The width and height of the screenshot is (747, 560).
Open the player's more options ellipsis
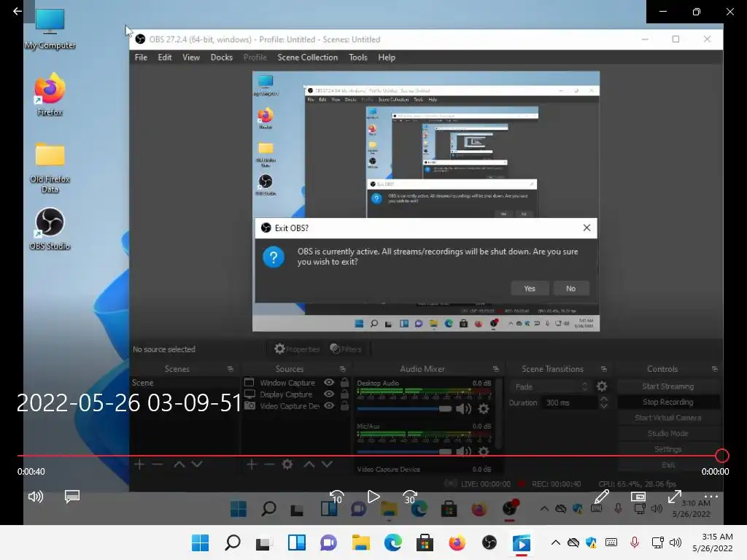[711, 497]
